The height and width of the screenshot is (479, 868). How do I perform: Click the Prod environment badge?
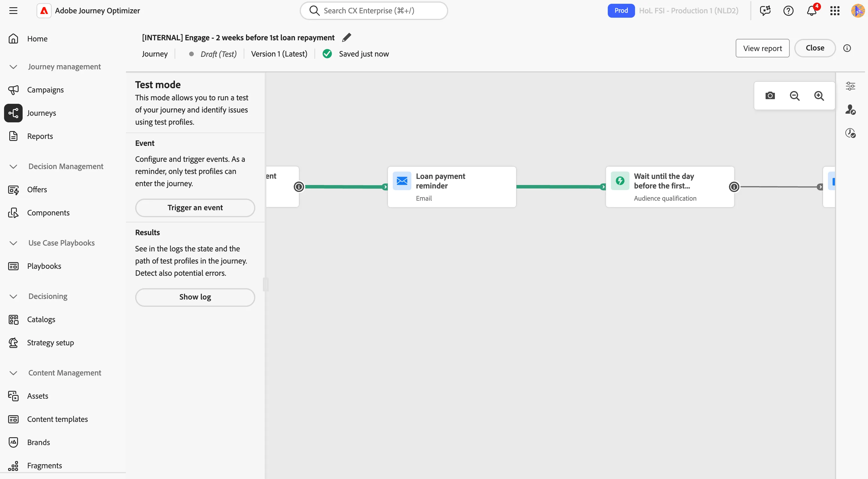[621, 10]
